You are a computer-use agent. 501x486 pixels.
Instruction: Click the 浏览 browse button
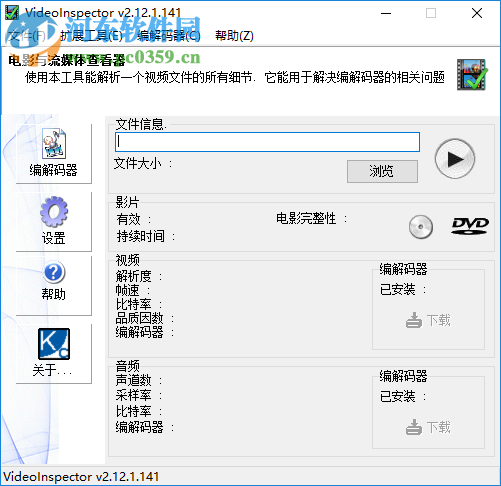point(382,171)
